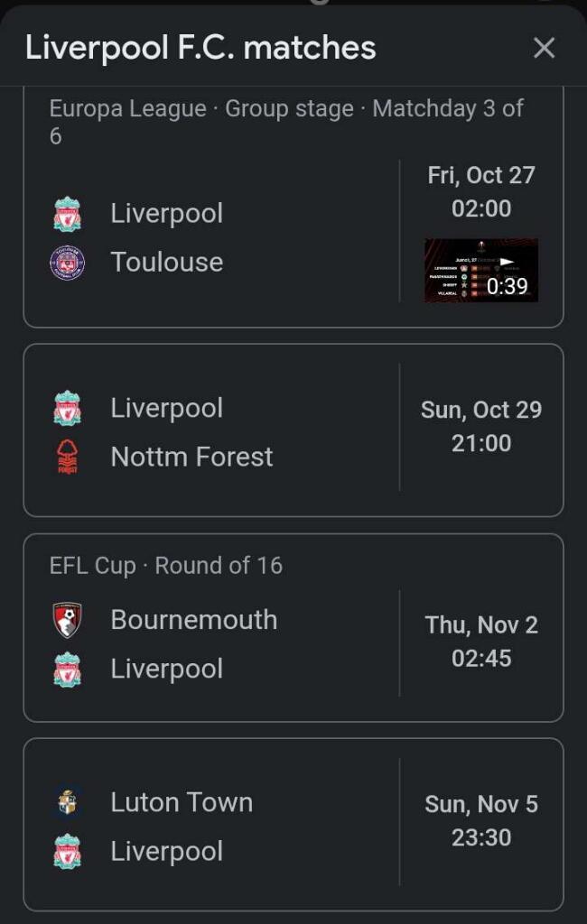This screenshot has height=924, width=587.
Task: Close the Liverpool F.C. matches panel
Action: coord(544,48)
